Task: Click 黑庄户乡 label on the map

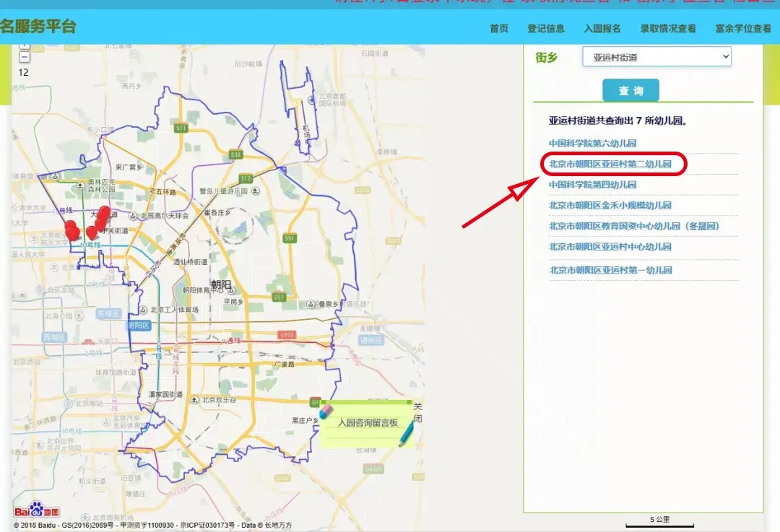Action: point(305,421)
